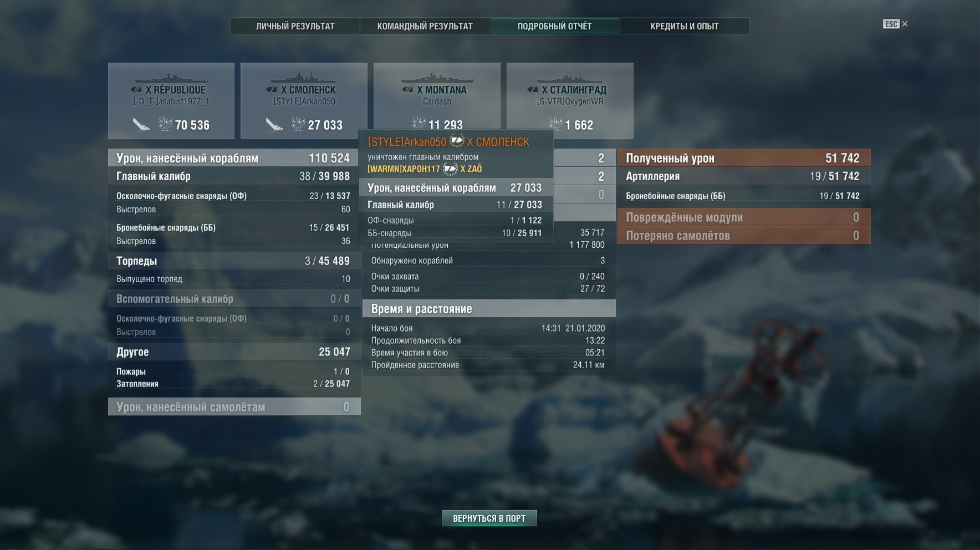This screenshot has height=550, width=980.
Task: Select the X Montana ship card
Action: (437, 97)
